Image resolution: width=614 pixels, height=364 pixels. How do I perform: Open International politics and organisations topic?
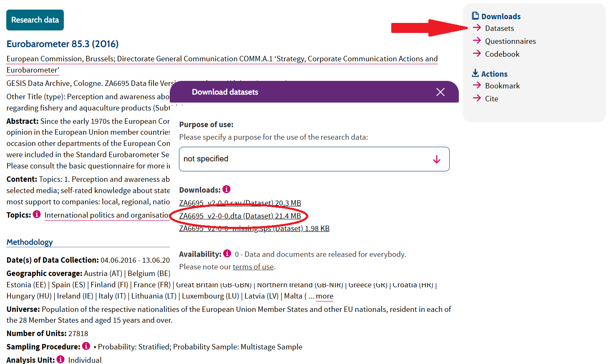coord(107,215)
